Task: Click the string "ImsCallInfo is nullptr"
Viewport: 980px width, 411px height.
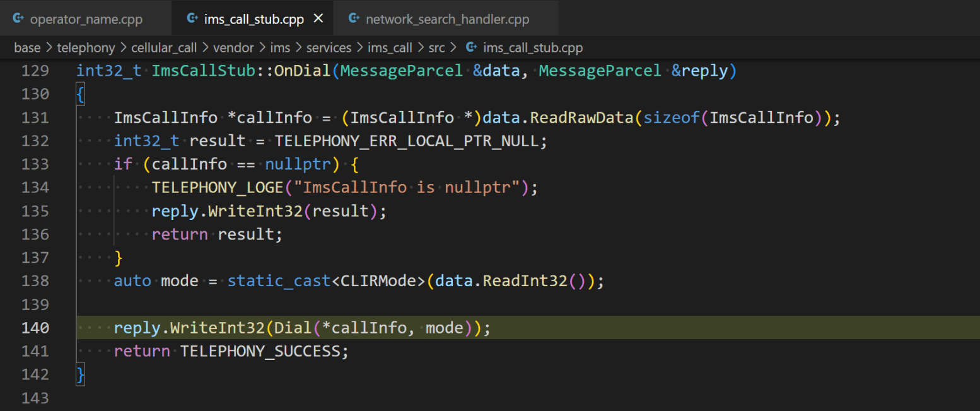Action: (407, 187)
